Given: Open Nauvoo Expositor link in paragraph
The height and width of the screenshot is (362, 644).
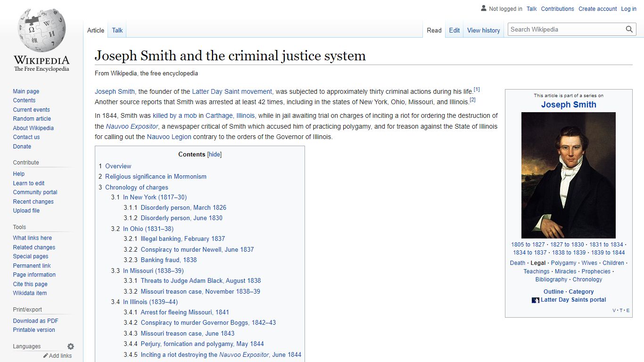Looking at the screenshot, I should coord(132,126).
